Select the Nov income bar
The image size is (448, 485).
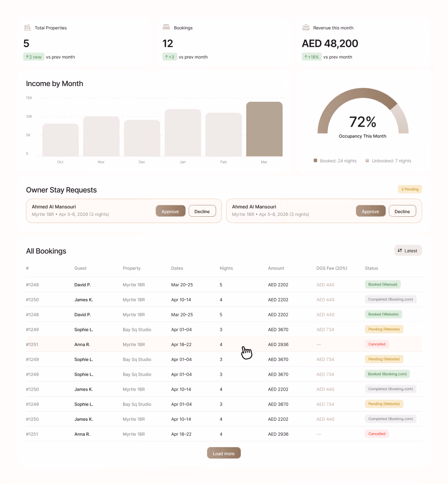coord(101,136)
